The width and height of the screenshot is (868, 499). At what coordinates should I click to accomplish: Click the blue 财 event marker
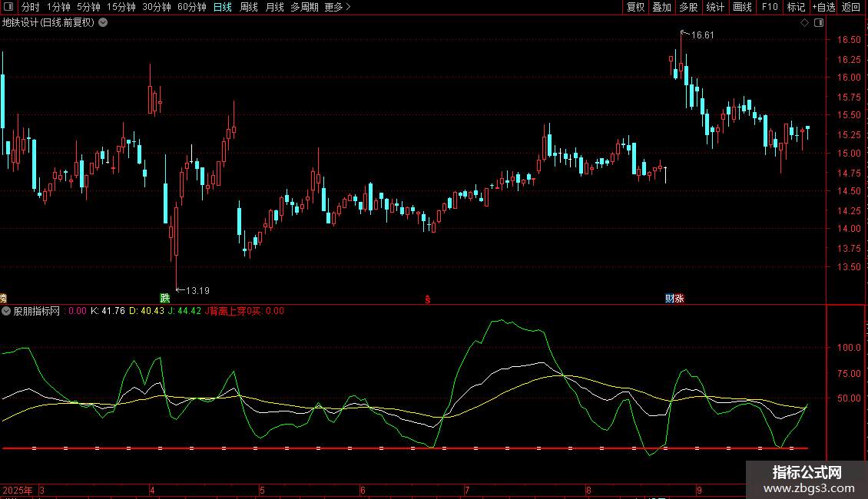coord(670,298)
